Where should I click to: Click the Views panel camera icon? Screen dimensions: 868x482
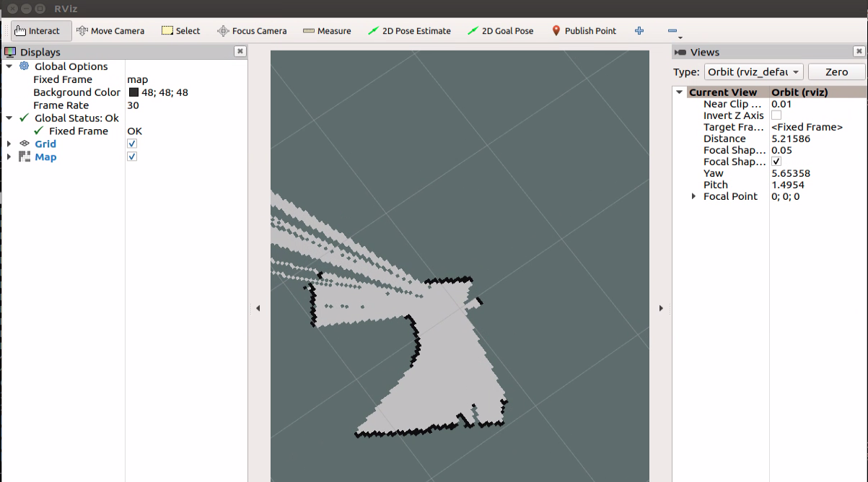(x=680, y=52)
